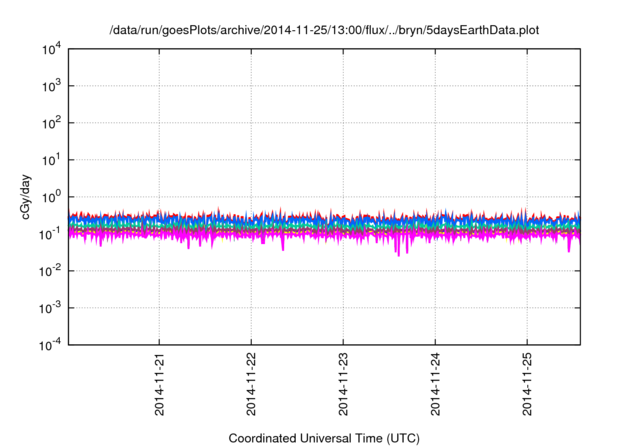Screen dimensions: 640x448
Task: Click the 2014-11-21 date tick label
Action: pos(159,384)
